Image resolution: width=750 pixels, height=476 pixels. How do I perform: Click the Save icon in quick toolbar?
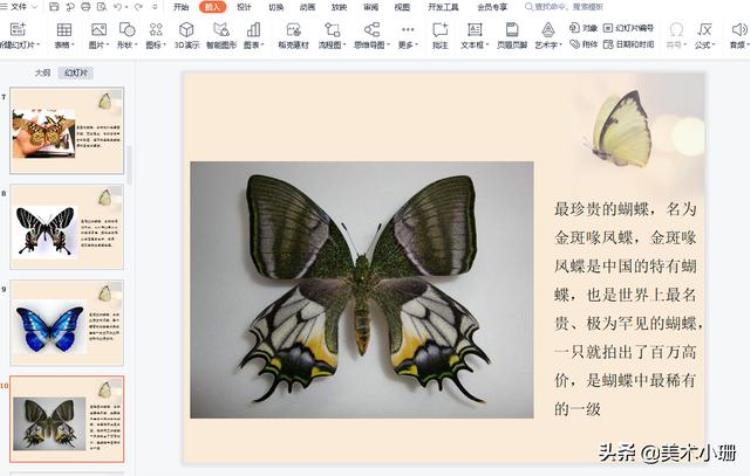(57, 7)
